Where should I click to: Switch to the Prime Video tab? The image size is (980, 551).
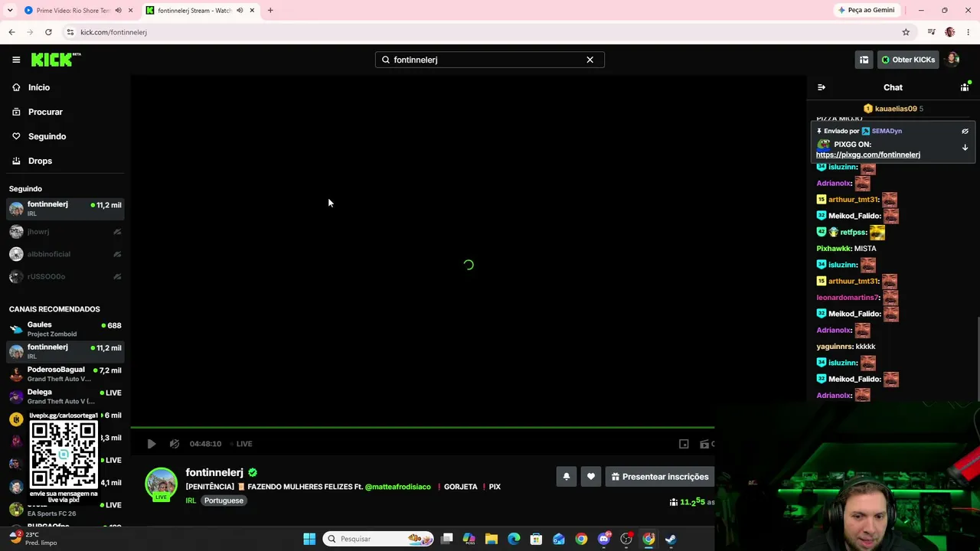pyautogui.click(x=71, y=11)
